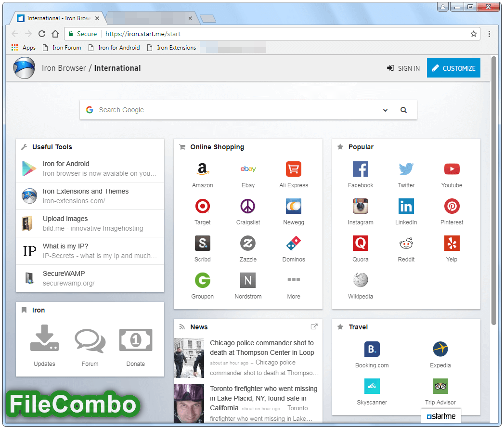This screenshot has width=504, height=429.
Task: Expand the search engine dropdown arrow
Action: pyautogui.click(x=385, y=110)
